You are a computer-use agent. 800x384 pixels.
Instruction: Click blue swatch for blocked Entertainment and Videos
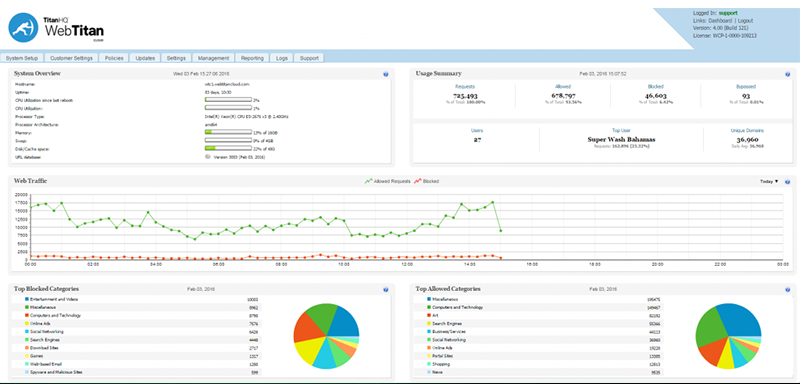click(x=27, y=299)
